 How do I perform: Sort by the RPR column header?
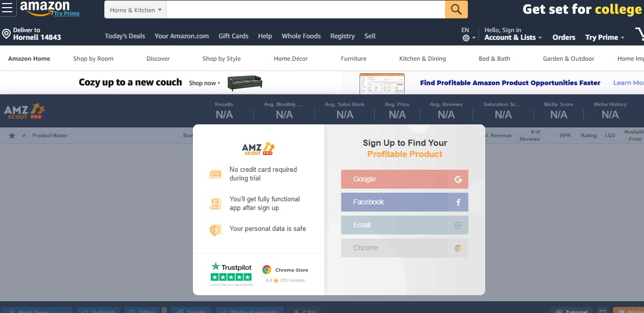565,136
